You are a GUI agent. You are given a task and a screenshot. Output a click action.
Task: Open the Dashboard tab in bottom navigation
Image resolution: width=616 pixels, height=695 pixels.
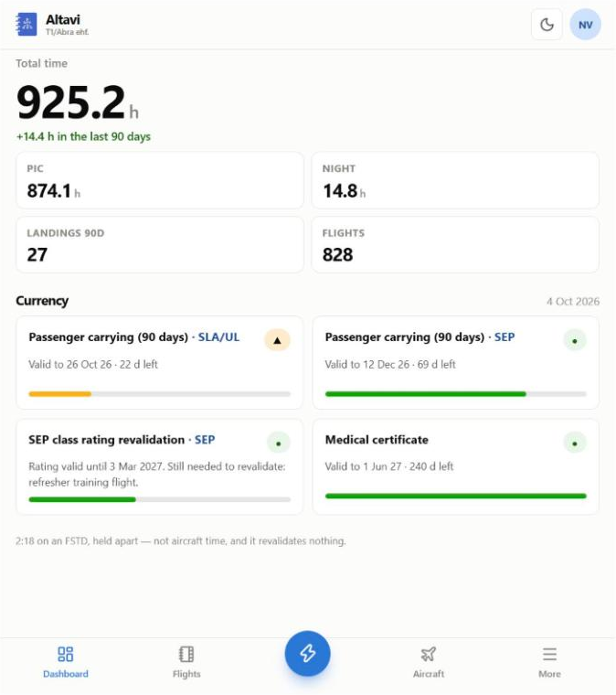coord(66,662)
